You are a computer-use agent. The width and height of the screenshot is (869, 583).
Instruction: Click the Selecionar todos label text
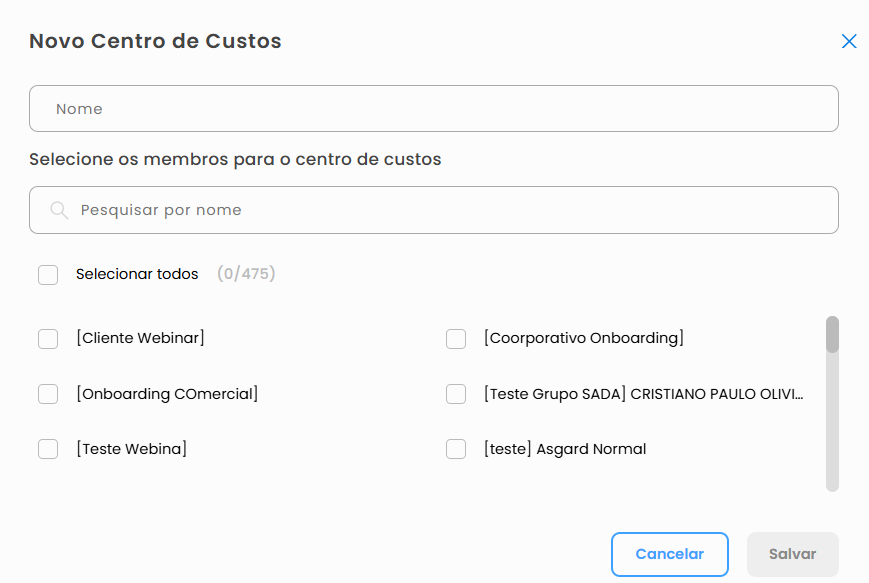tap(137, 274)
